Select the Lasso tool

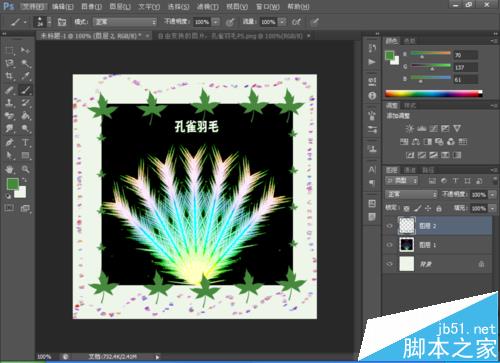coord(9,63)
